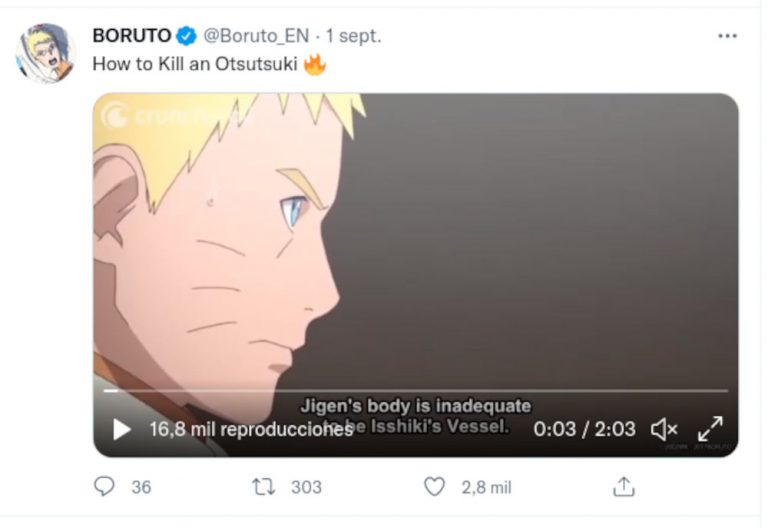Expand video to fullscreen
Screen dimensions: 768x528
coord(710,429)
